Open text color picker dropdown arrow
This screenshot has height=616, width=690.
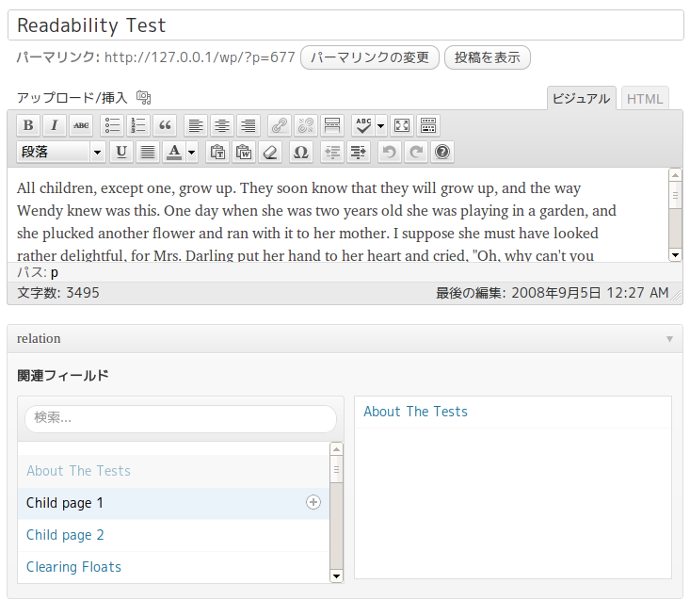[x=192, y=152]
